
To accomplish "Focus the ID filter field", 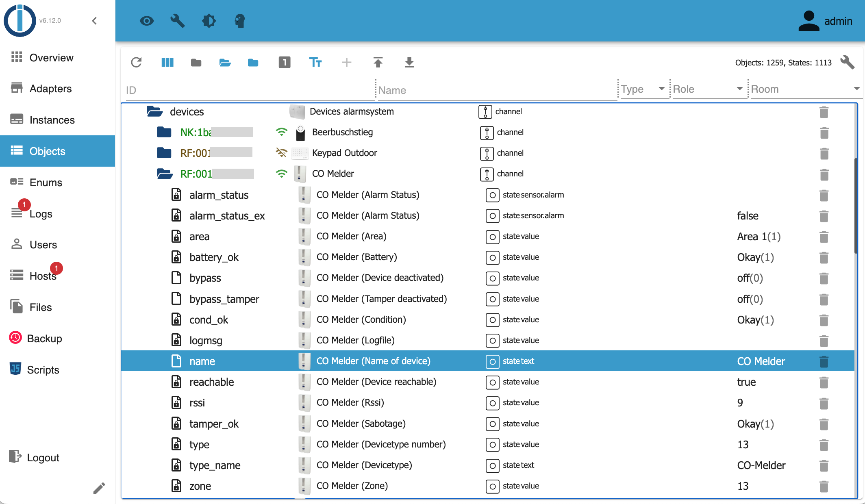I will 248,90.
